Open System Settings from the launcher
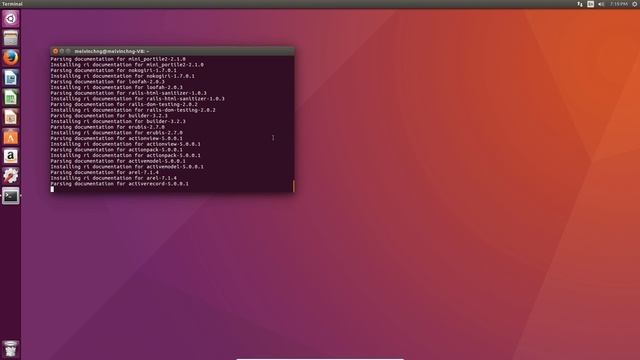Screen dimensions: 640x360 point(11,176)
